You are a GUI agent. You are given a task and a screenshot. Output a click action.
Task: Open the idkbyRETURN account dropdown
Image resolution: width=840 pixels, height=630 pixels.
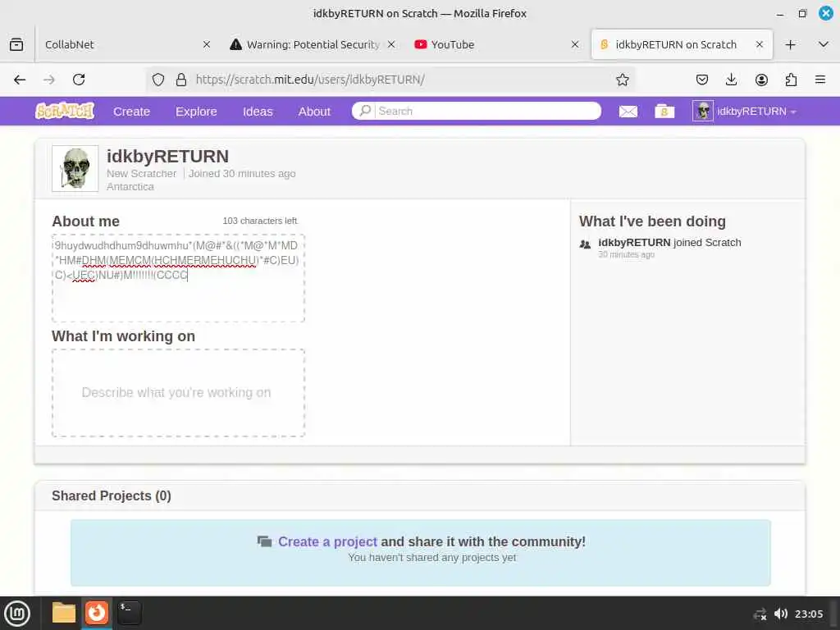[756, 112]
